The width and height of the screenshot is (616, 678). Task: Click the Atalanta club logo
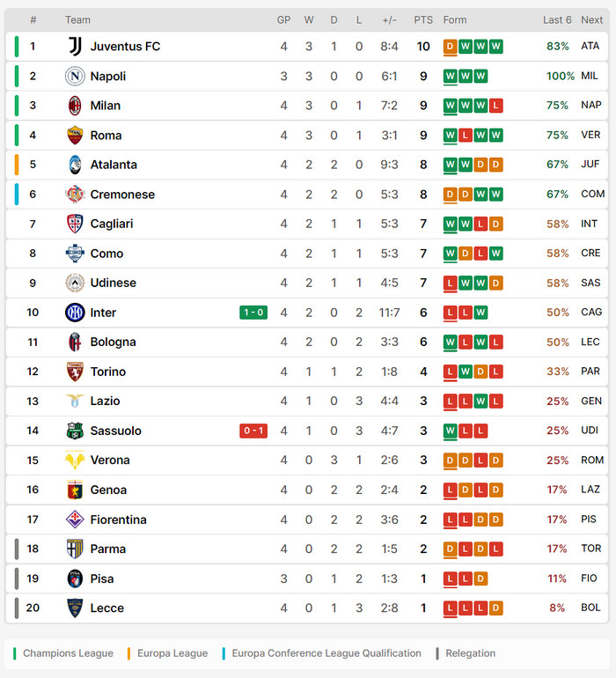coord(75,165)
